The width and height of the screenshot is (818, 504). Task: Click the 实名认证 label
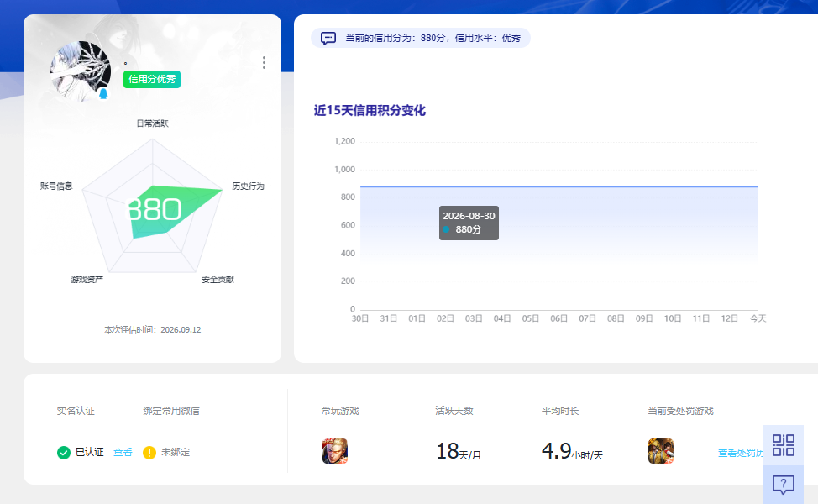tap(76, 411)
